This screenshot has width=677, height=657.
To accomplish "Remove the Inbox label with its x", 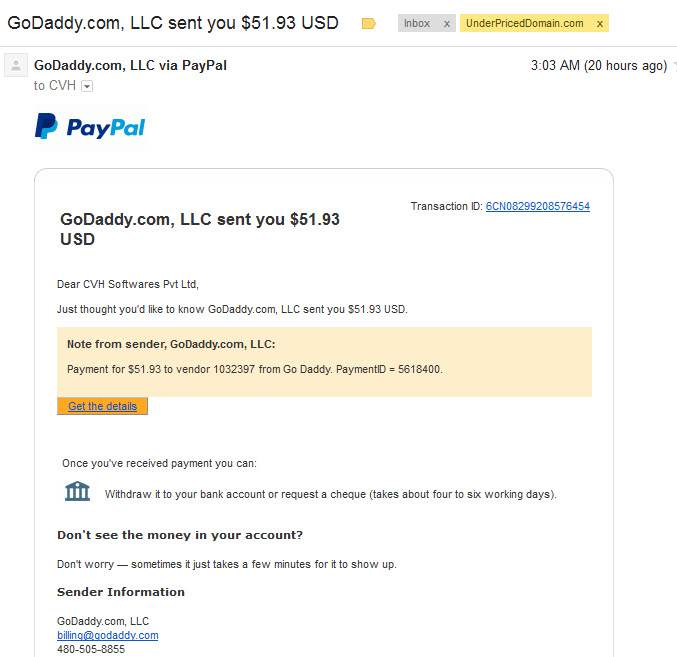I will pos(447,24).
